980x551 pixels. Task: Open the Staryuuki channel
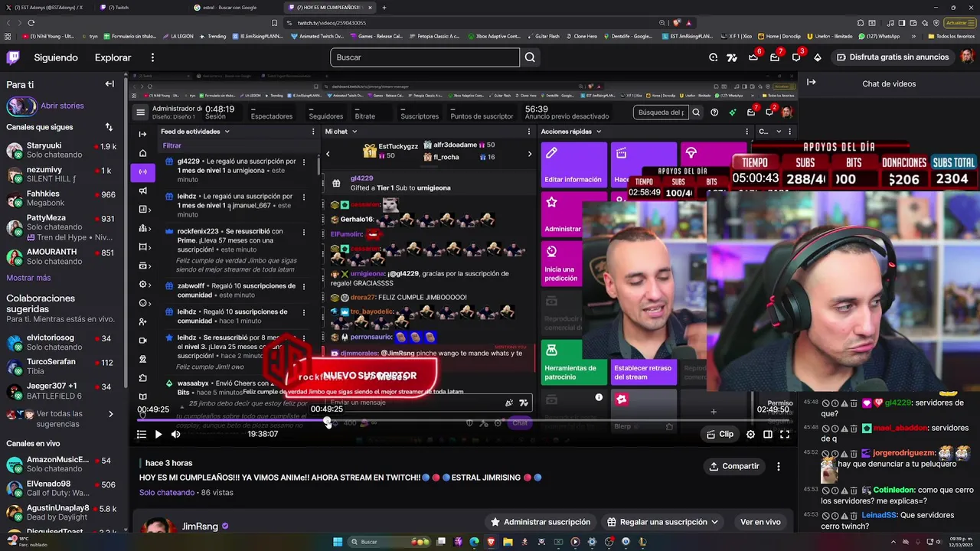coord(61,150)
